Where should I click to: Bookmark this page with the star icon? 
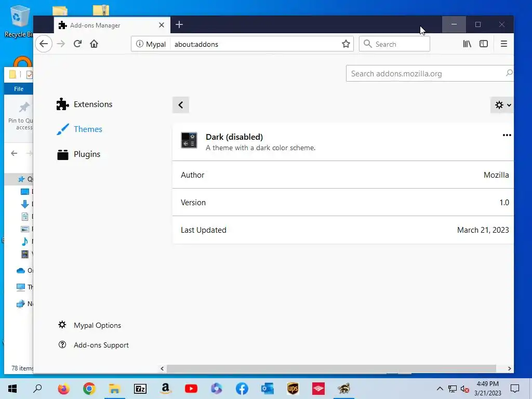tap(345, 44)
